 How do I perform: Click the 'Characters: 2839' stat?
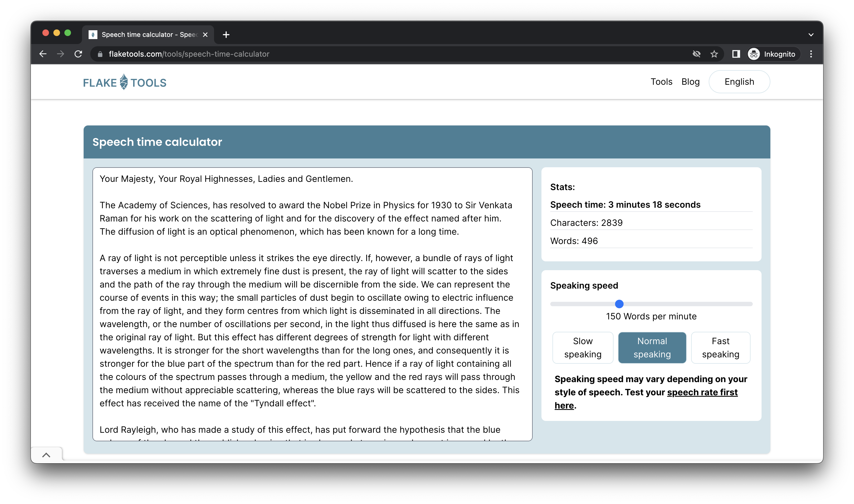[586, 223]
